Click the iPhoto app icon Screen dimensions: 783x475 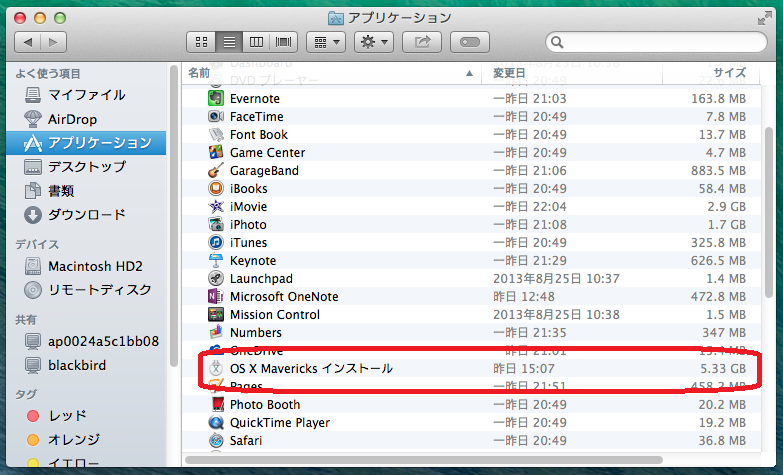(x=216, y=224)
